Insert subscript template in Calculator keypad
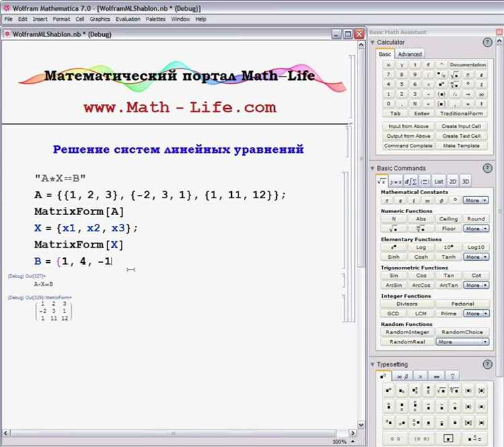The width and height of the screenshot is (504, 447). tap(442, 75)
